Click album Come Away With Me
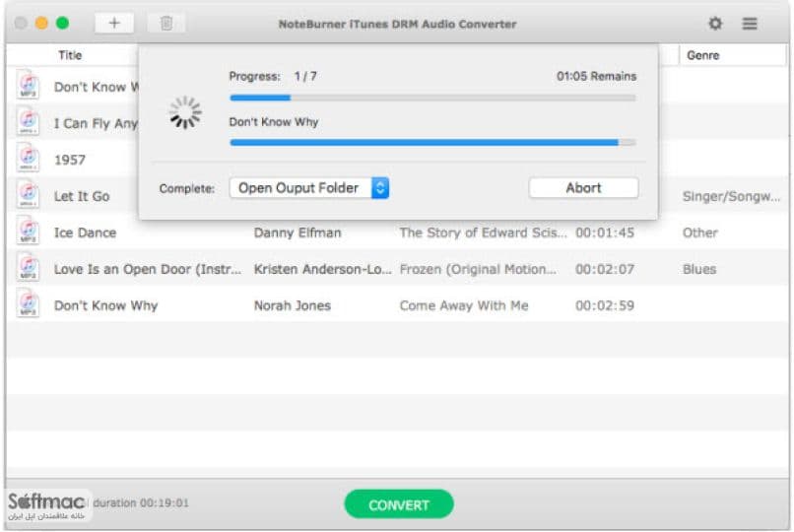 [x=464, y=305]
